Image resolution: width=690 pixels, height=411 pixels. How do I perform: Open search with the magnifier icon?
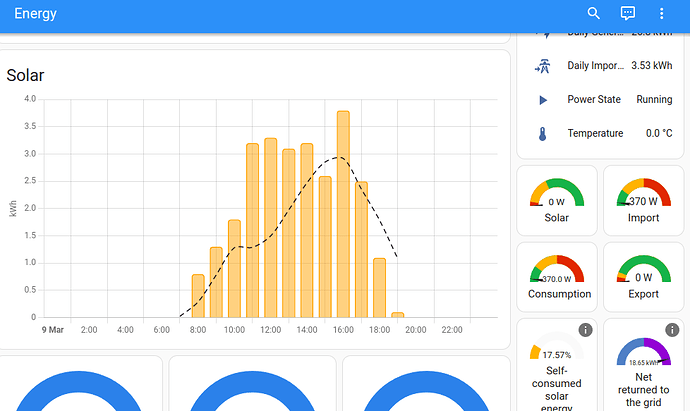pos(594,13)
